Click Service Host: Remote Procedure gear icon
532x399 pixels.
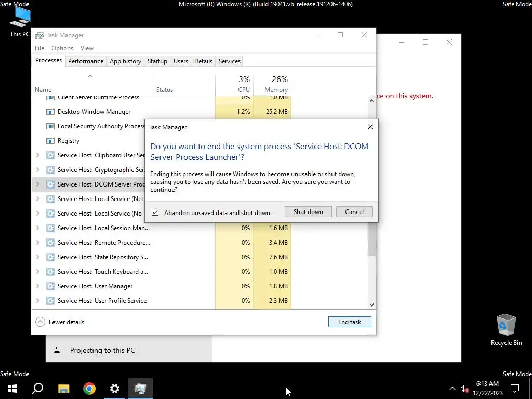pyautogui.click(x=50, y=243)
